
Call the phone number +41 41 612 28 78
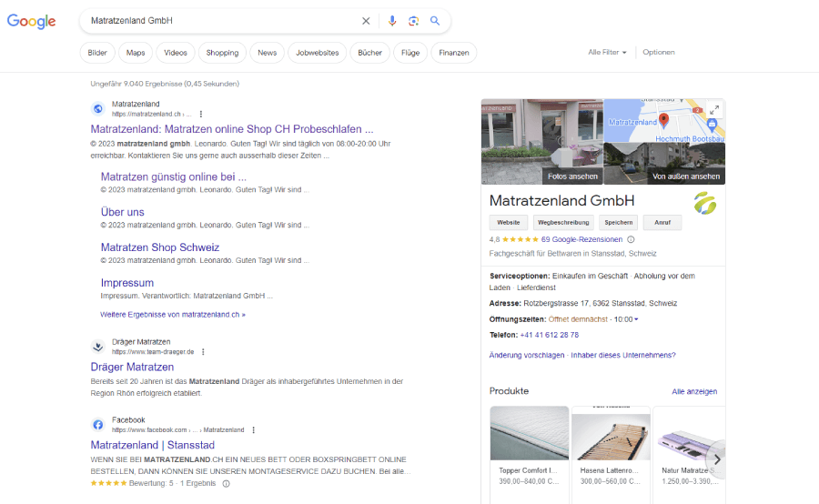(550, 335)
